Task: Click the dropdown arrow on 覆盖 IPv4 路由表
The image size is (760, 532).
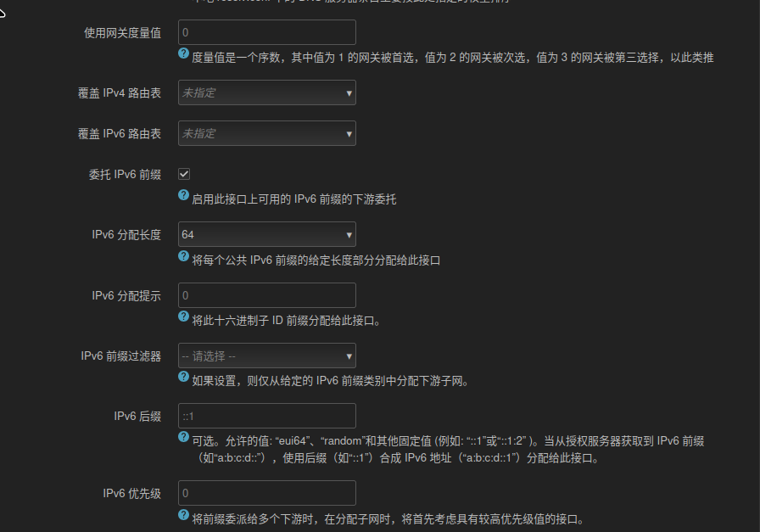Action: [x=348, y=92]
